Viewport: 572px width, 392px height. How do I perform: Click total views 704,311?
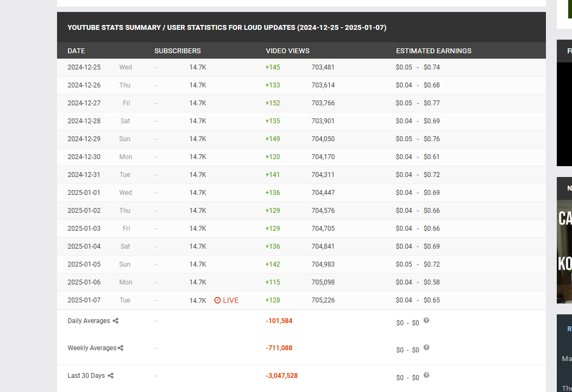[x=323, y=174]
